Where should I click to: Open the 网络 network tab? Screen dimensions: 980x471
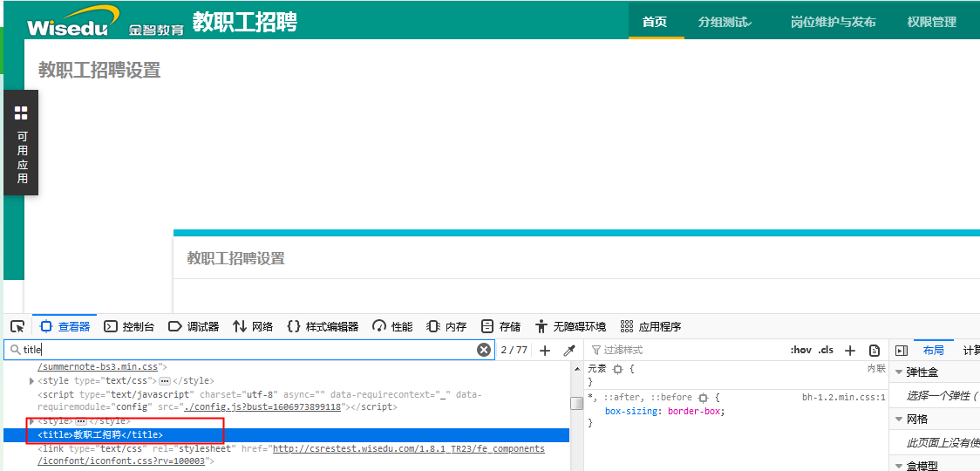tap(253, 326)
